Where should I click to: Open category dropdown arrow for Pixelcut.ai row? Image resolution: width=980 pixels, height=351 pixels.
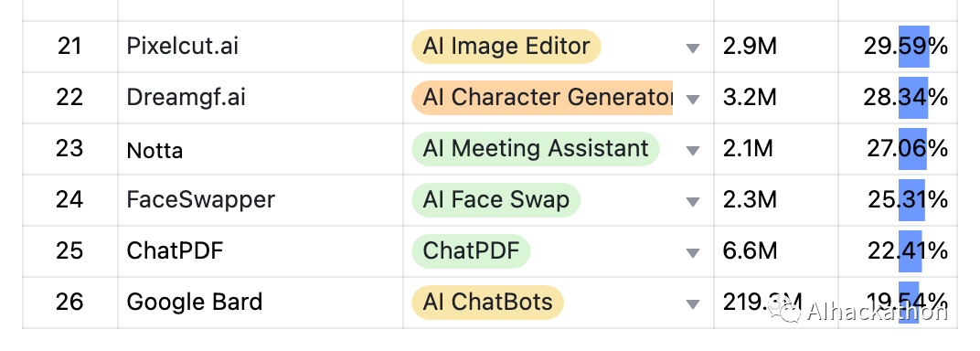point(692,48)
